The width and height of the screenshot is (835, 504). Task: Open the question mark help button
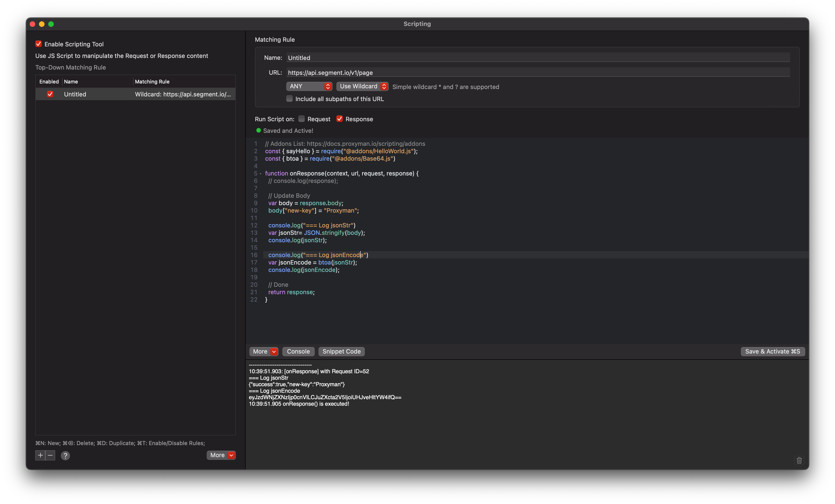point(65,456)
